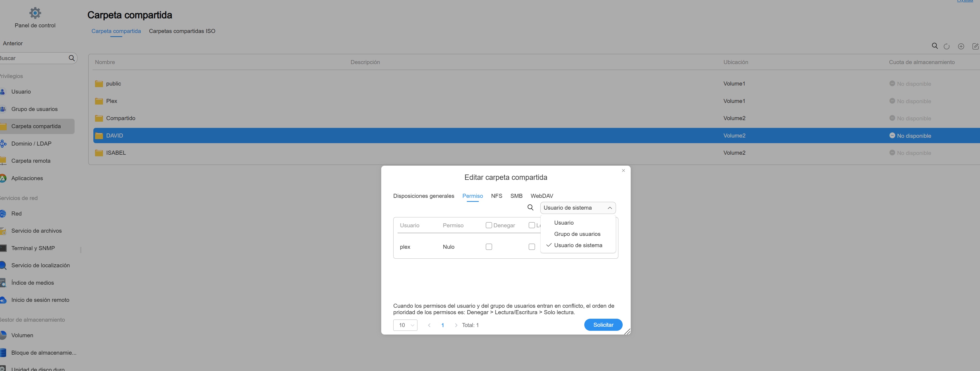
Task: Open the 10 items per page dropdown
Action: 405,325
